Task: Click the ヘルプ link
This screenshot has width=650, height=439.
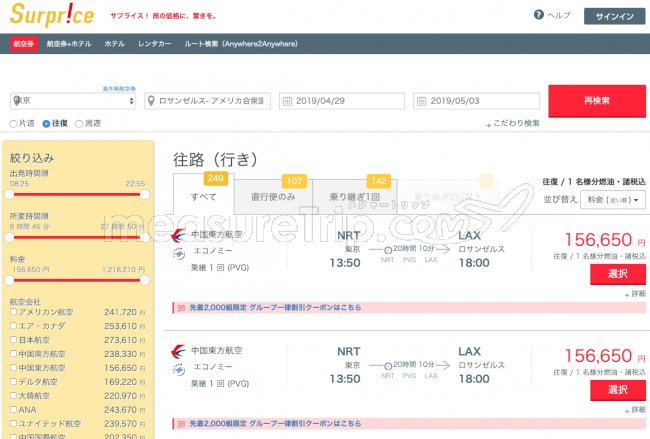Action: [558, 15]
